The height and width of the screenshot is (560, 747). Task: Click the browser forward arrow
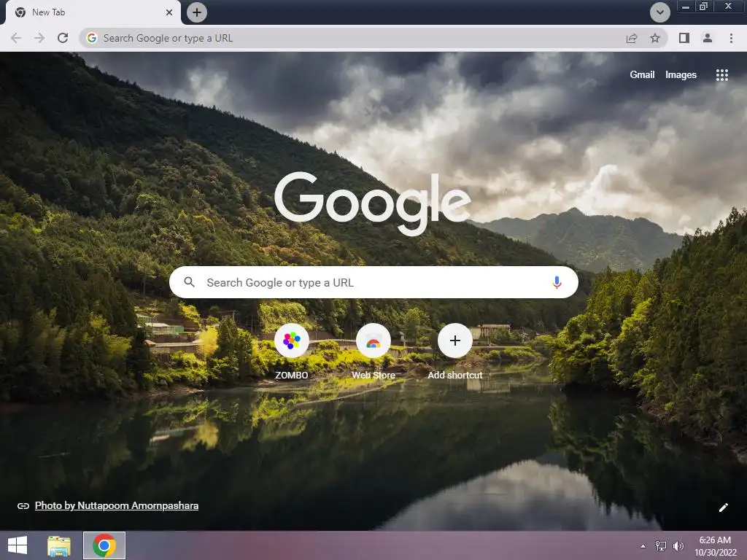39,38
